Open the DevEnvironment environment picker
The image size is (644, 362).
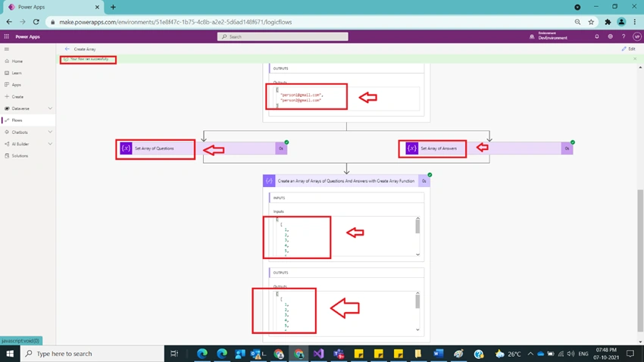click(x=549, y=36)
